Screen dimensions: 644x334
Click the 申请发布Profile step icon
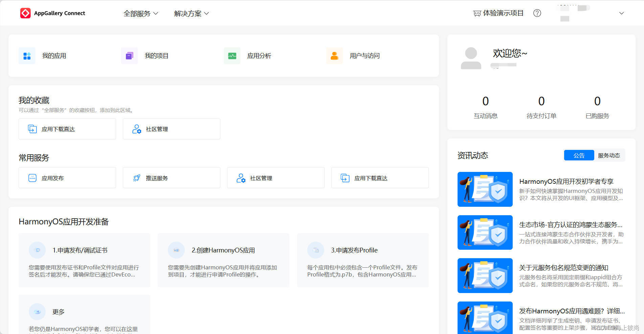(x=316, y=250)
